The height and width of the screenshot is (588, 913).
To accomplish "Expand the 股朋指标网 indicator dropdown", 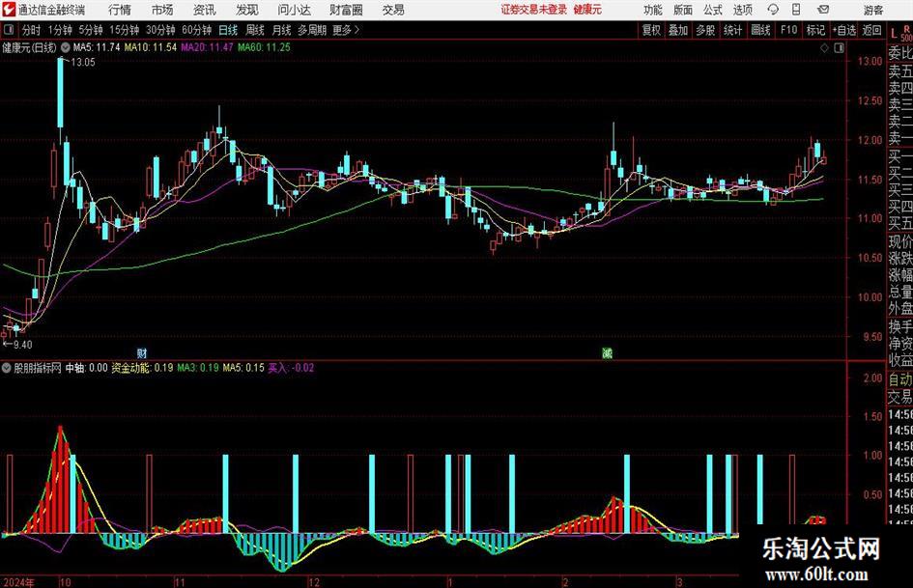I will (7, 368).
